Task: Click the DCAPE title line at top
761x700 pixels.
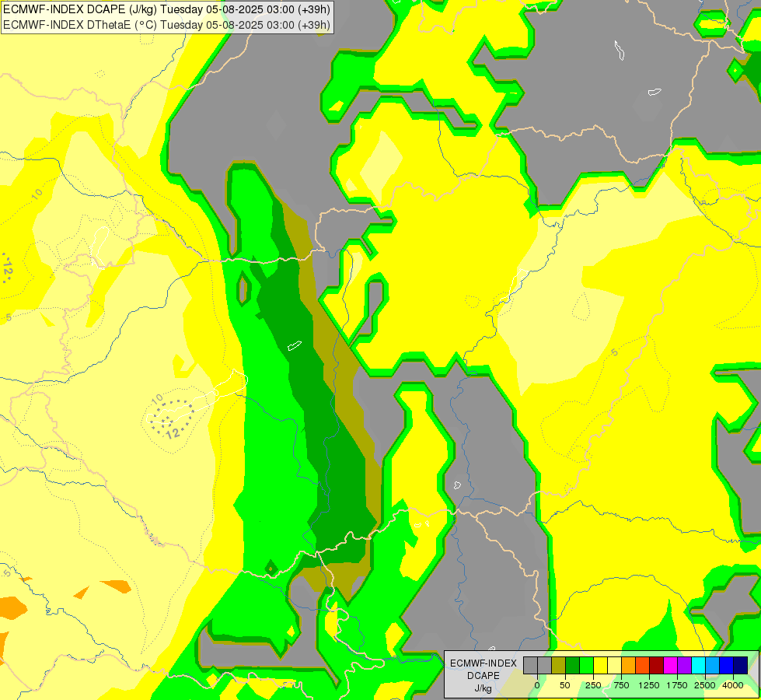Action: pos(167,9)
